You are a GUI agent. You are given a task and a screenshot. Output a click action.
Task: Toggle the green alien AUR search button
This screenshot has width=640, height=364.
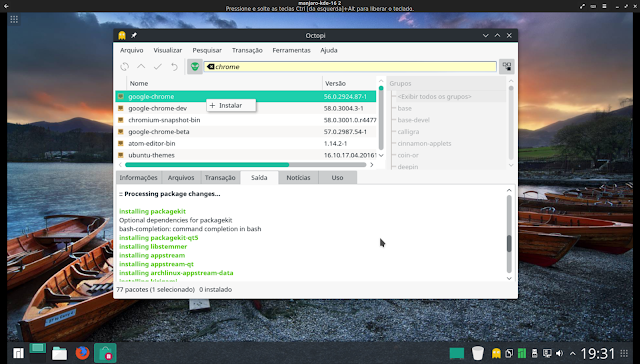[x=195, y=67]
